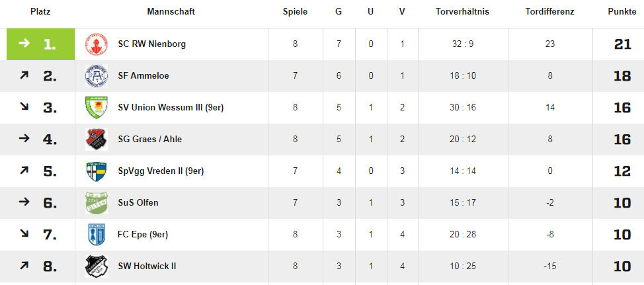Click the SG Graes / Ahle logo
Image resolution: width=644 pixels, height=285 pixels.
(x=96, y=140)
